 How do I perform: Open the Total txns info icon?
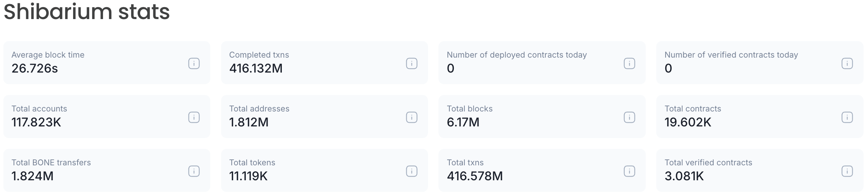click(x=629, y=171)
